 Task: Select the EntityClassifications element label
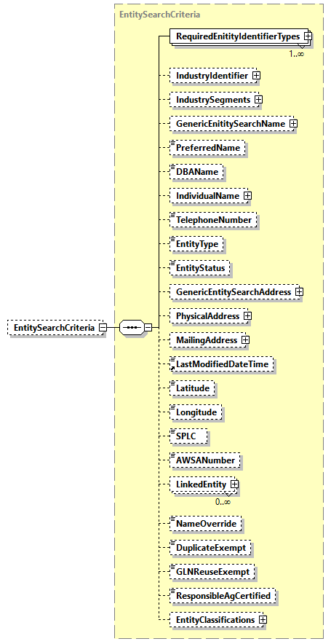215,620
